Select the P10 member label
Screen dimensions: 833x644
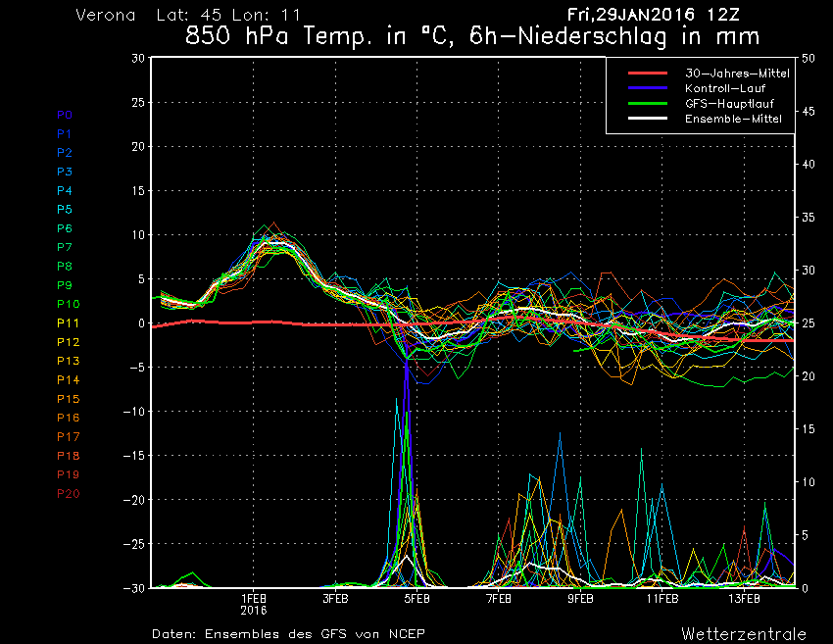pyautogui.click(x=68, y=304)
